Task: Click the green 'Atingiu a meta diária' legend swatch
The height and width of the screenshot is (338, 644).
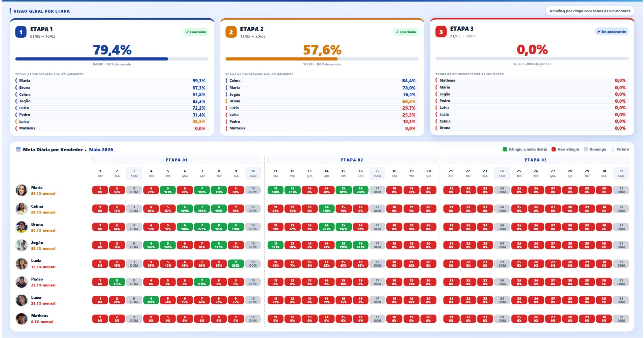Action: (x=505, y=149)
